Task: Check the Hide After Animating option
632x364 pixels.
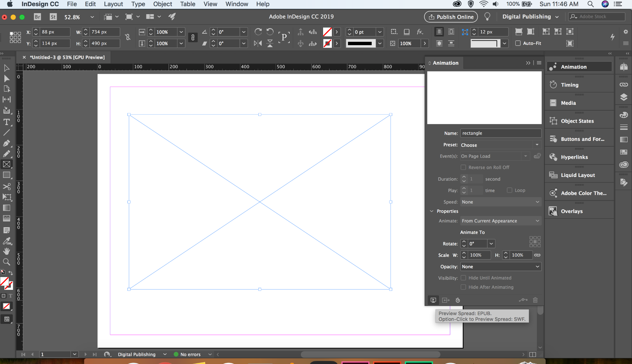Action: point(463,287)
